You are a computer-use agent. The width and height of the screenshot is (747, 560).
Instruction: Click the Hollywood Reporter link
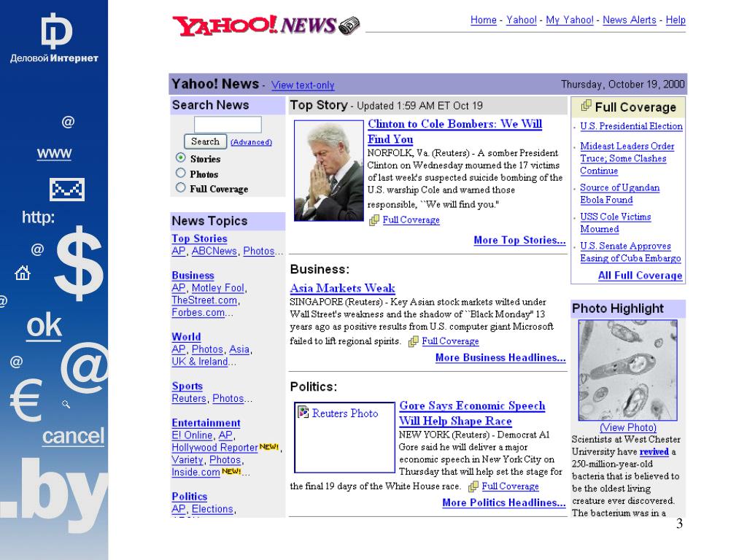point(215,448)
